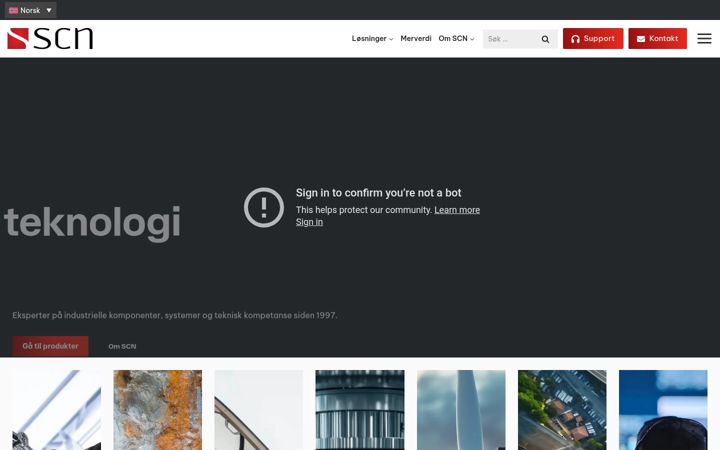The image size is (720, 450).
Task: Open the gear bearing thumbnail
Action: (360, 410)
